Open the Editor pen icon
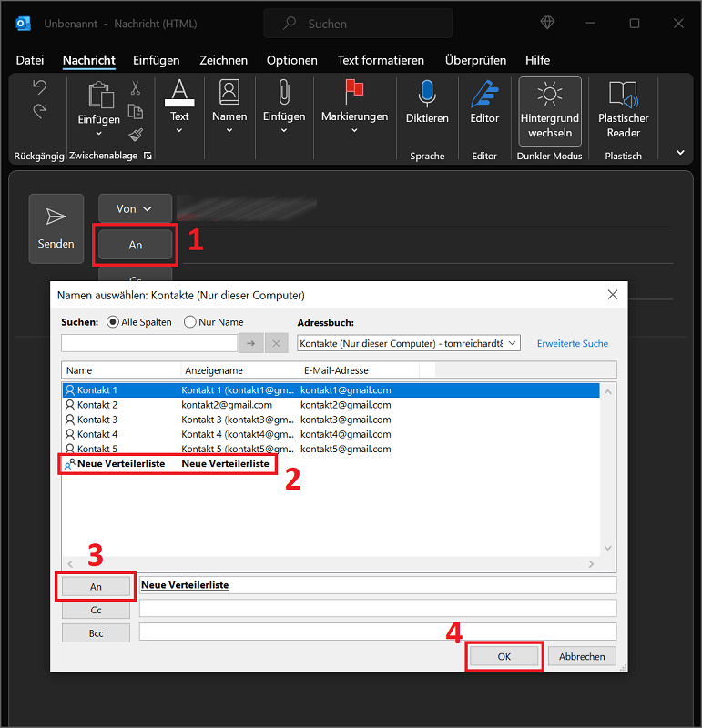 pyautogui.click(x=484, y=94)
